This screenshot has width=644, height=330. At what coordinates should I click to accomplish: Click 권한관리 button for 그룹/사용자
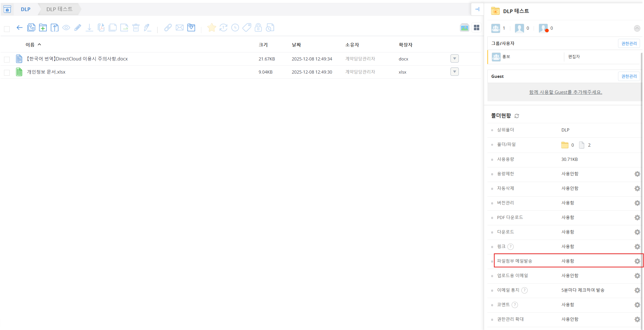(629, 44)
